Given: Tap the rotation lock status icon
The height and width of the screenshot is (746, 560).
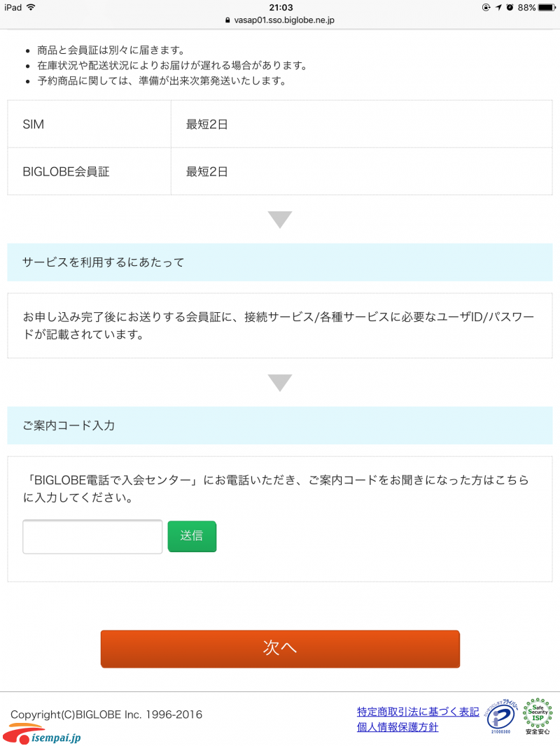Looking at the screenshot, I should (x=486, y=7).
